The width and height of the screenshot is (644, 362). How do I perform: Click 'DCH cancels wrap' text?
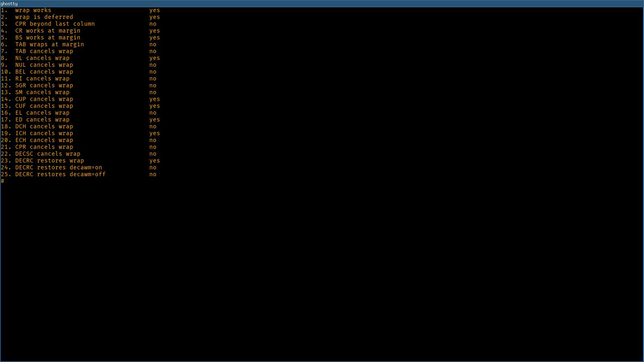point(44,127)
